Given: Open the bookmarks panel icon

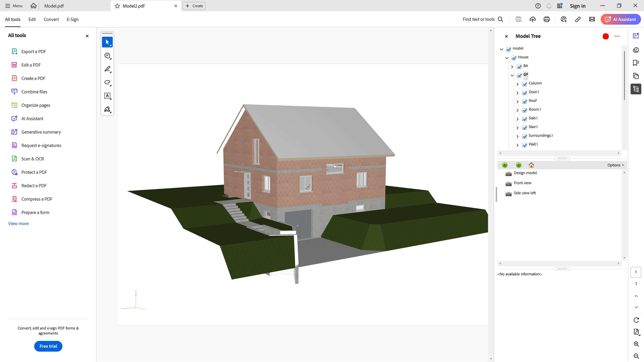Looking at the screenshot, I should point(636,63).
